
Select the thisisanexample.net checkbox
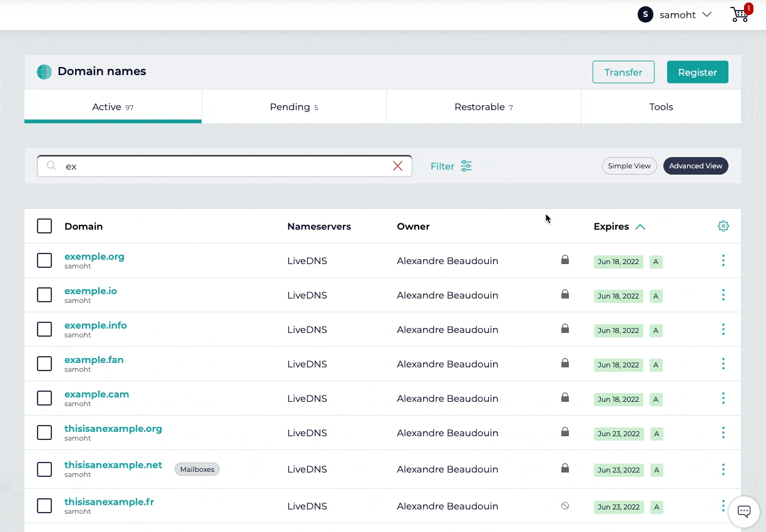click(x=44, y=469)
